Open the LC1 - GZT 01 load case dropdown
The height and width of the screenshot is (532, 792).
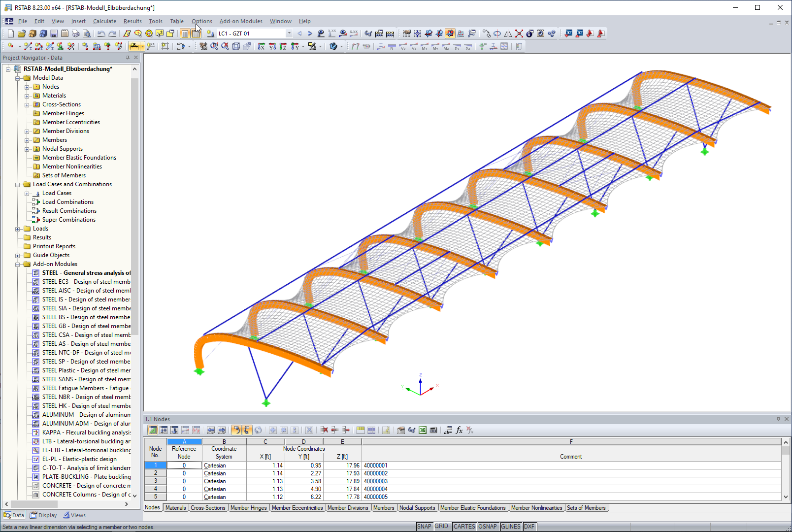pos(289,33)
